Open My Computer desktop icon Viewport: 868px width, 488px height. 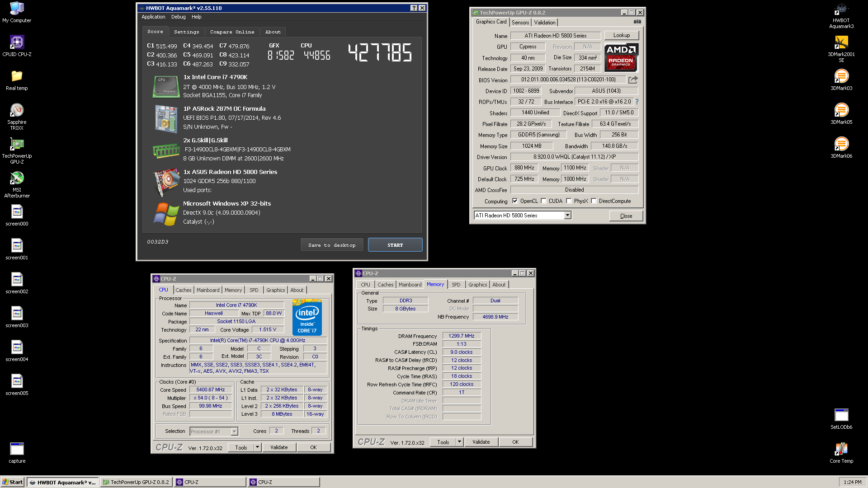tap(17, 12)
